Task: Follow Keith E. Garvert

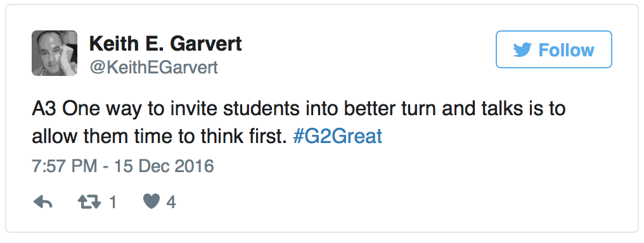Action: pos(553,49)
